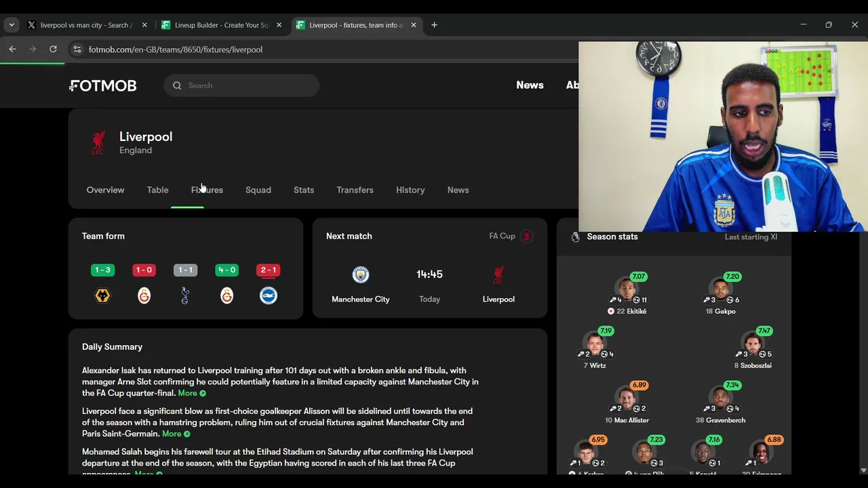868x488 pixels.
Task: Click Mac Allister 6.89 rating badge
Action: 639,385
